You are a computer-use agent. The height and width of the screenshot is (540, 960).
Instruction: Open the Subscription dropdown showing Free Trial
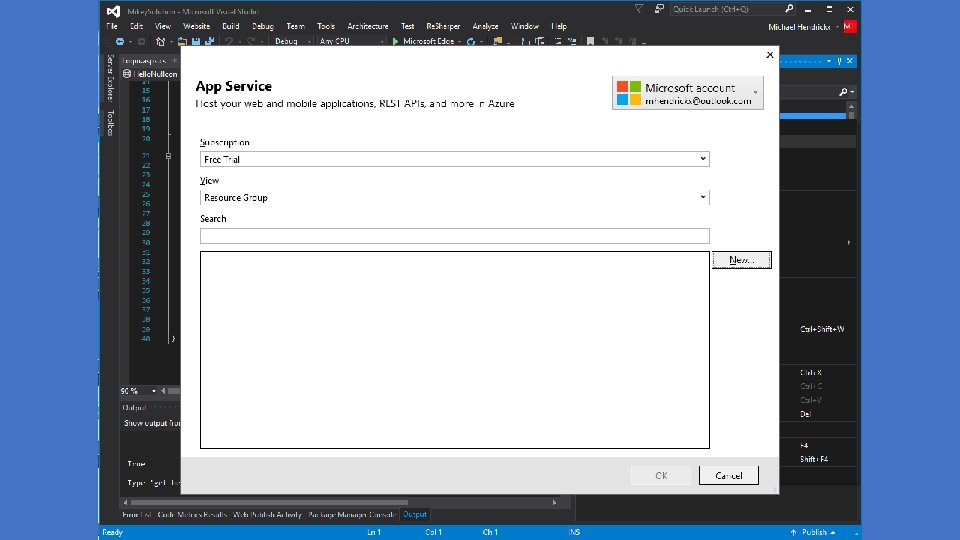454,159
